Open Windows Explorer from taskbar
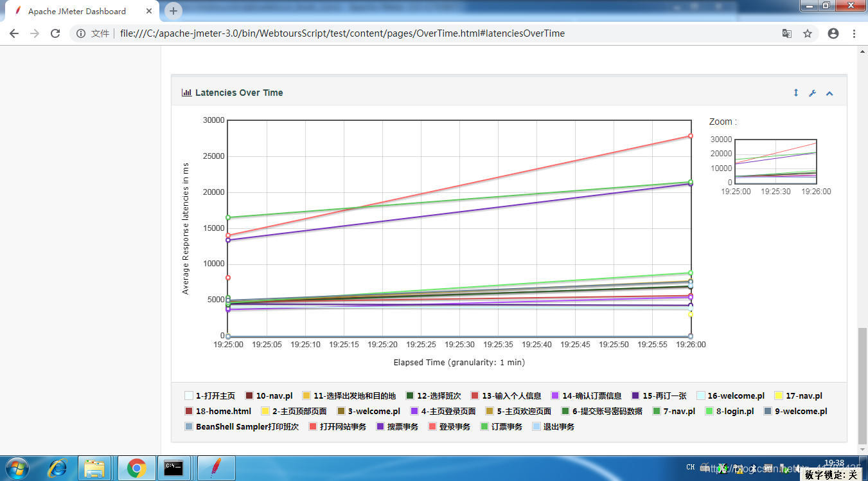This screenshot has width=868, height=481. [x=94, y=467]
